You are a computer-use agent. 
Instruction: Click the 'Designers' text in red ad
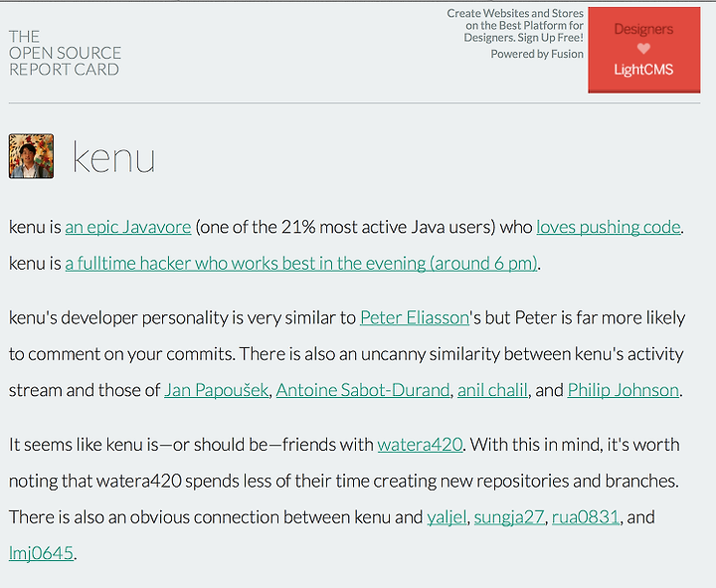click(643, 29)
